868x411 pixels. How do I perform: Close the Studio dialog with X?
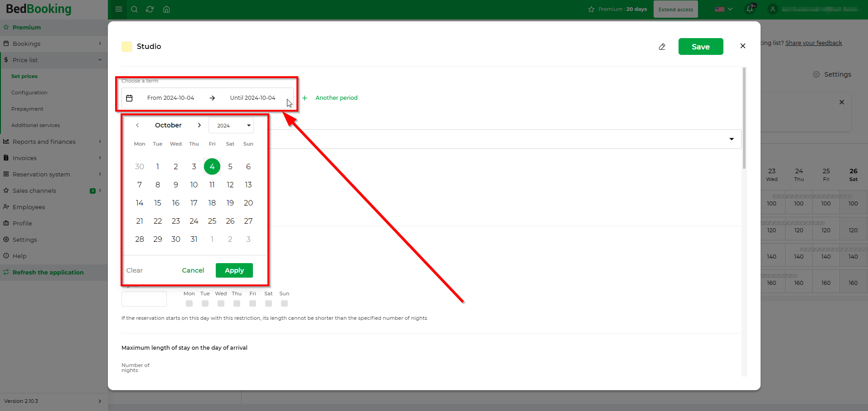click(742, 46)
